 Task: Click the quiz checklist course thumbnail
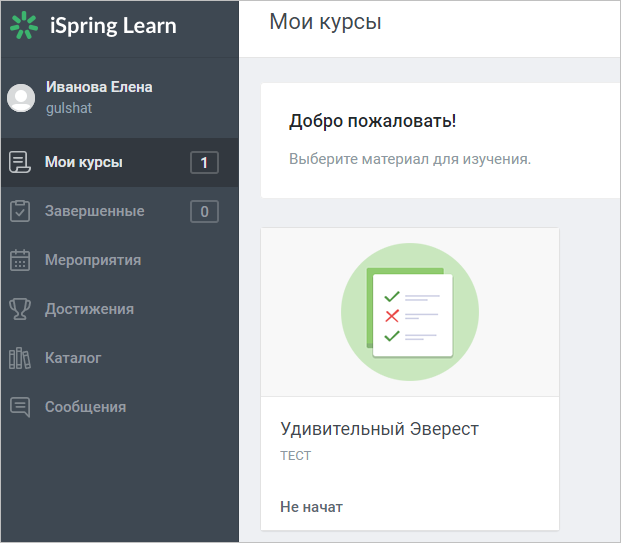410,312
